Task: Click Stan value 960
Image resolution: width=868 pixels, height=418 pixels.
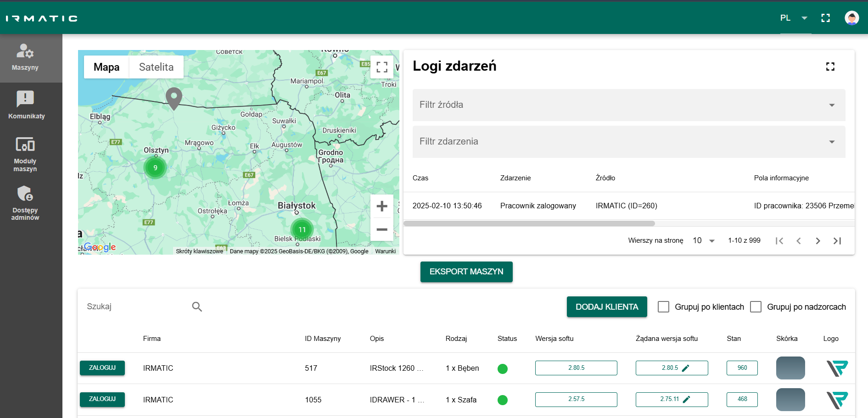Action: [x=742, y=368]
